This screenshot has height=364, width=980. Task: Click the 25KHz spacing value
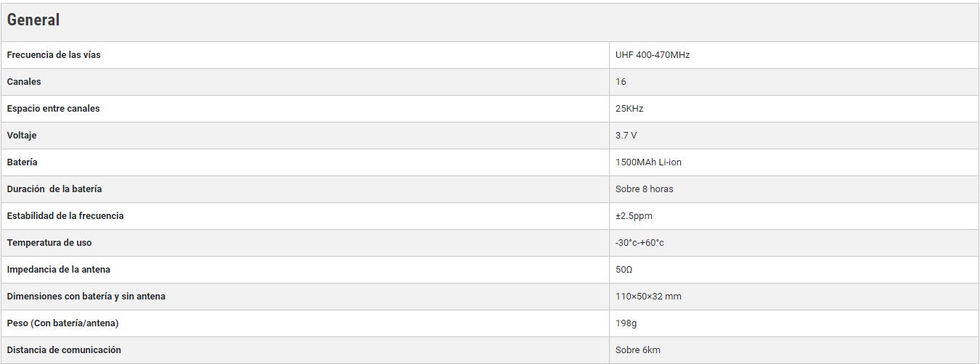629,109
